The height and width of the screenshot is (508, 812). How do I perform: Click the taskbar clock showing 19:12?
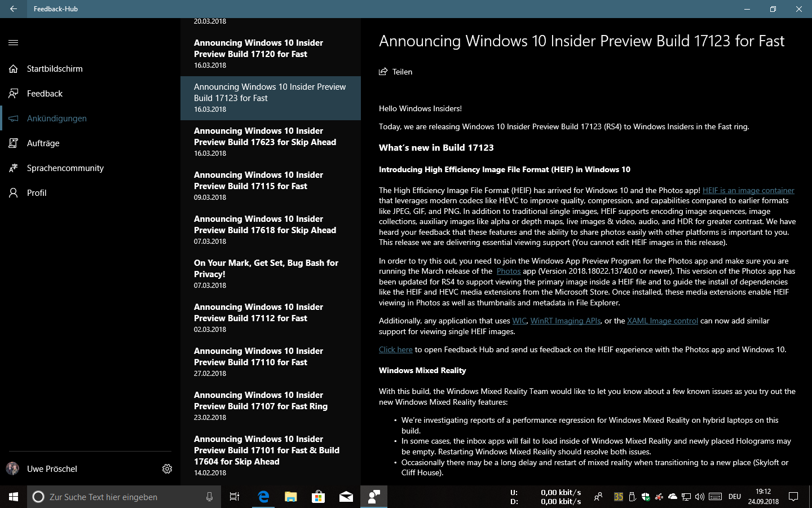pos(764,497)
